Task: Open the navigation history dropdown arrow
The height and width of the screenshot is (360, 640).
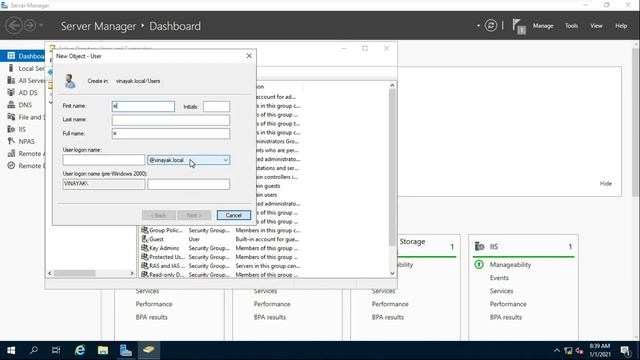Action: click(41, 26)
